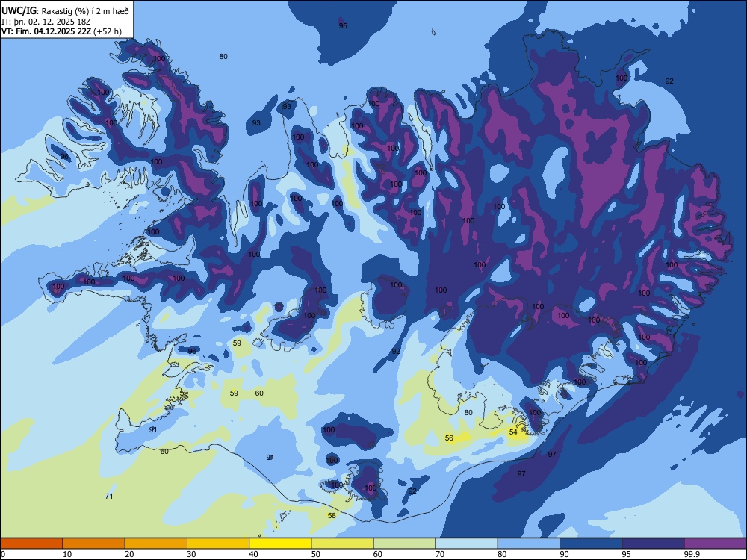Click the 80–90 light blue legend swatch
Screen dimensions: 747x560
[x=528, y=544]
